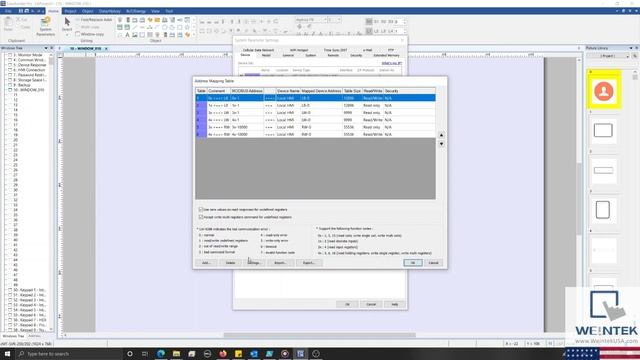This screenshot has height=360, width=640.
Task: Select the orange user picture thumbnail in Picture Library
Action: [x=604, y=91]
